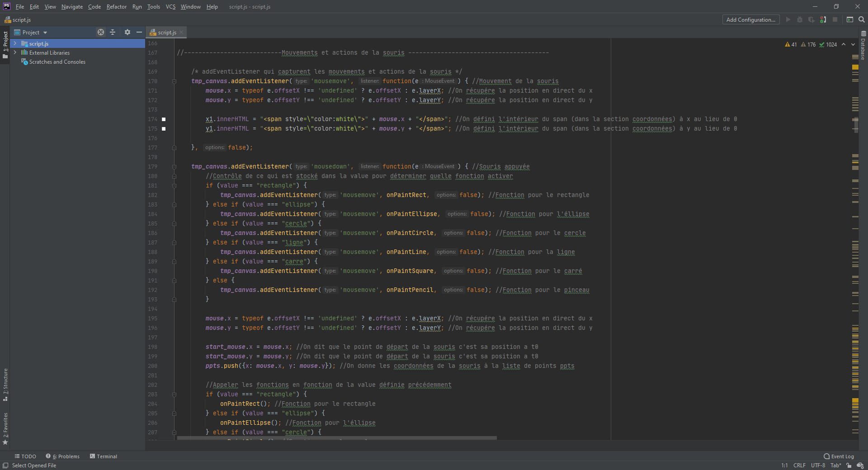Open the Event Log
Image resolution: width=868 pixels, height=470 pixels.
[839, 456]
